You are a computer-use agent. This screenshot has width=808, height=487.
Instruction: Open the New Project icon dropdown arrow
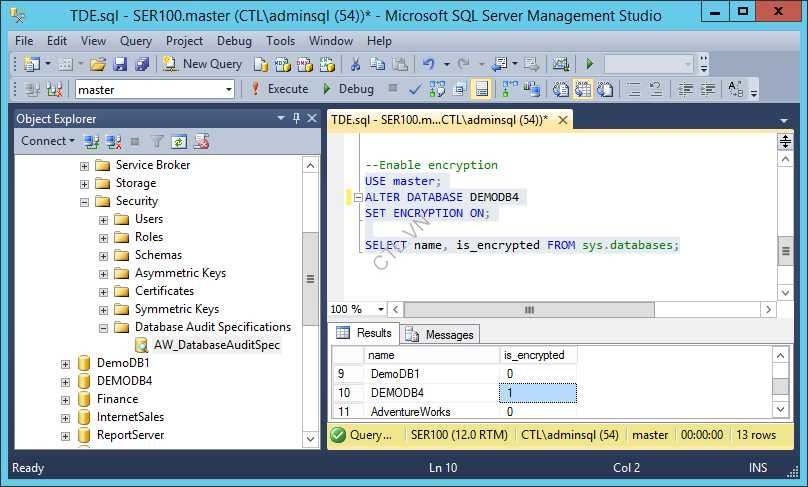point(48,64)
